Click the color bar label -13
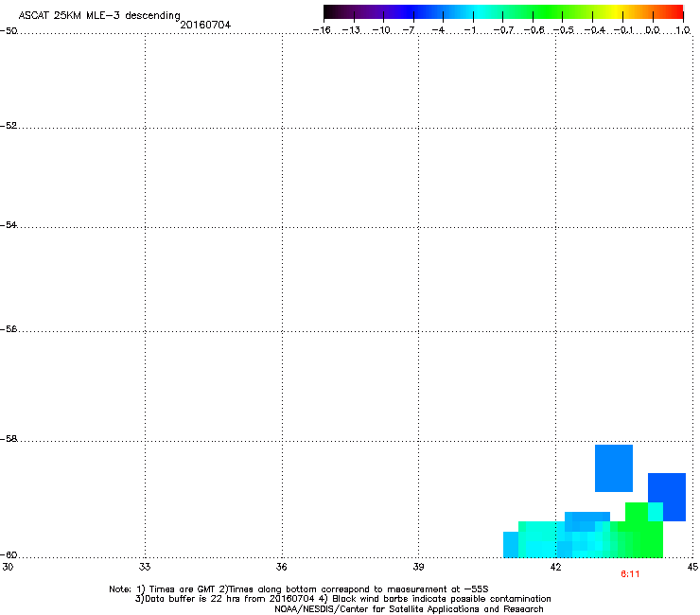The image size is (700, 615). (351, 30)
